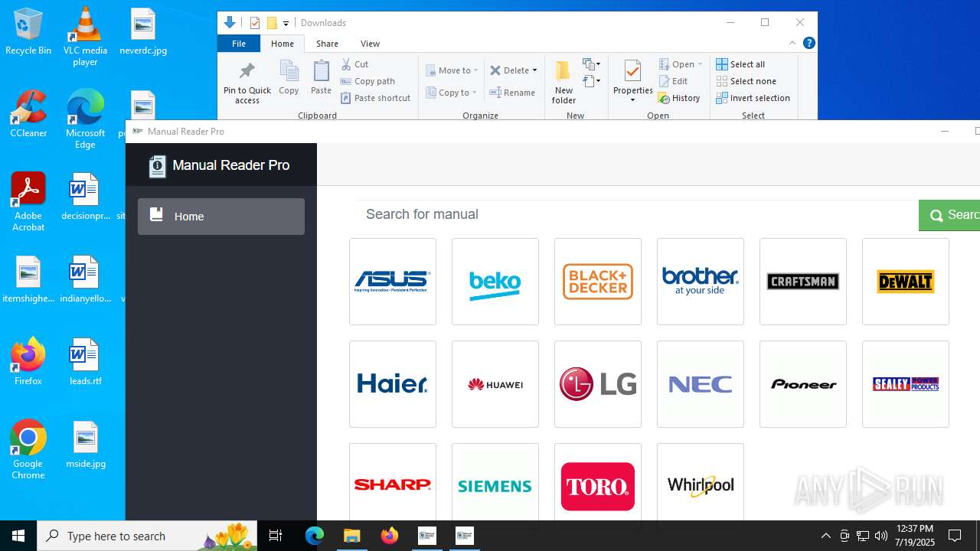Screen dimensions: 980x551
Task: Click the Manual Reader Pro header logo
Action: [x=219, y=165]
